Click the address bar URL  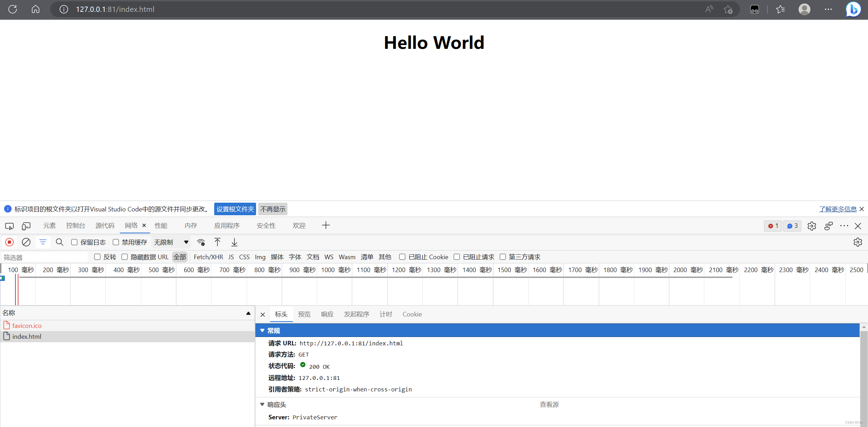(x=115, y=9)
